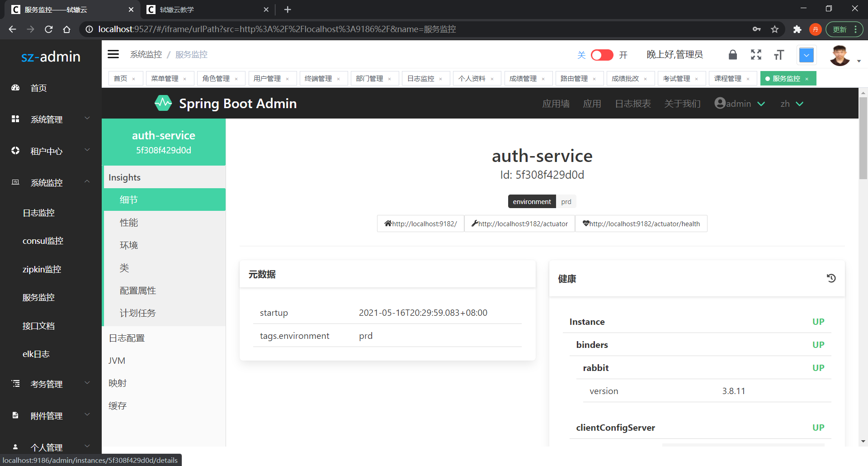868x466 pixels.
Task: Open the browser extensions puzzle icon
Action: (797, 29)
